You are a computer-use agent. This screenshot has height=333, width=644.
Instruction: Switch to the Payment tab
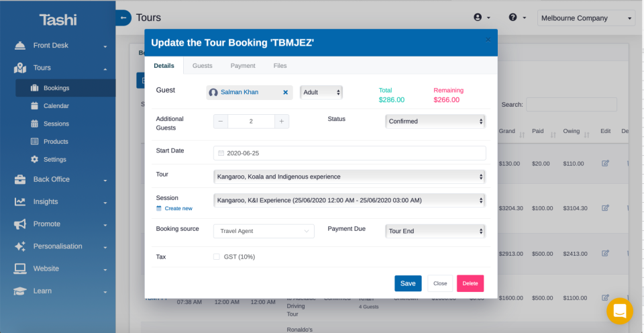243,66
